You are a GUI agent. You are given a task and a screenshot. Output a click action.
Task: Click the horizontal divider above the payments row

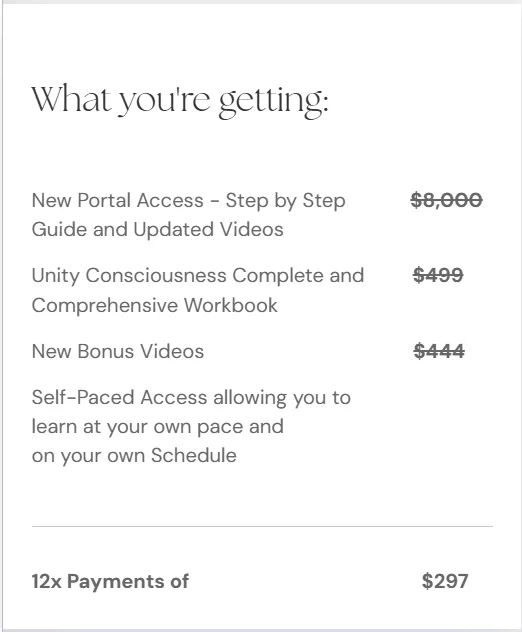coord(262,526)
